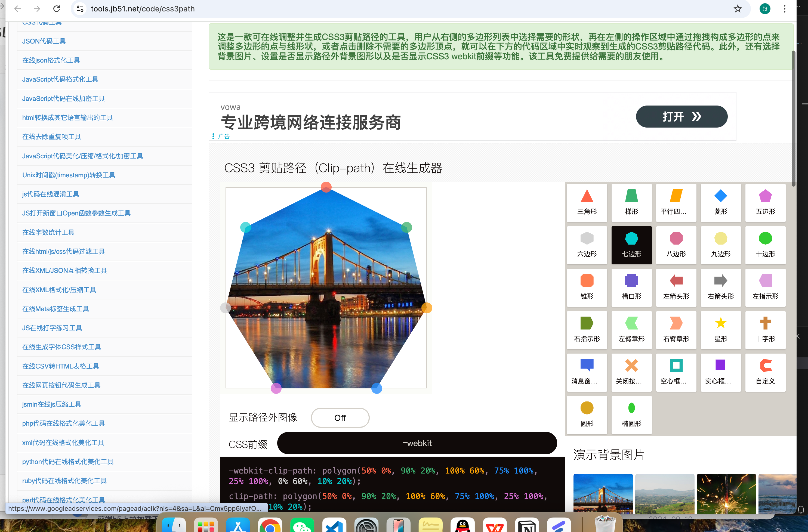Open the JSON代码工具 sidebar link
This screenshot has width=808, height=532.
coord(44,41)
